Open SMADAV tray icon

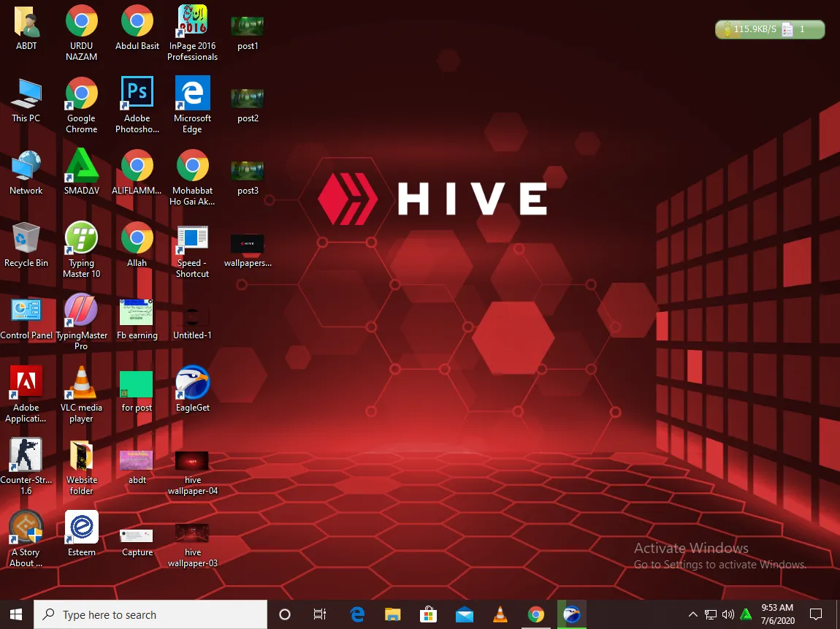tap(746, 614)
